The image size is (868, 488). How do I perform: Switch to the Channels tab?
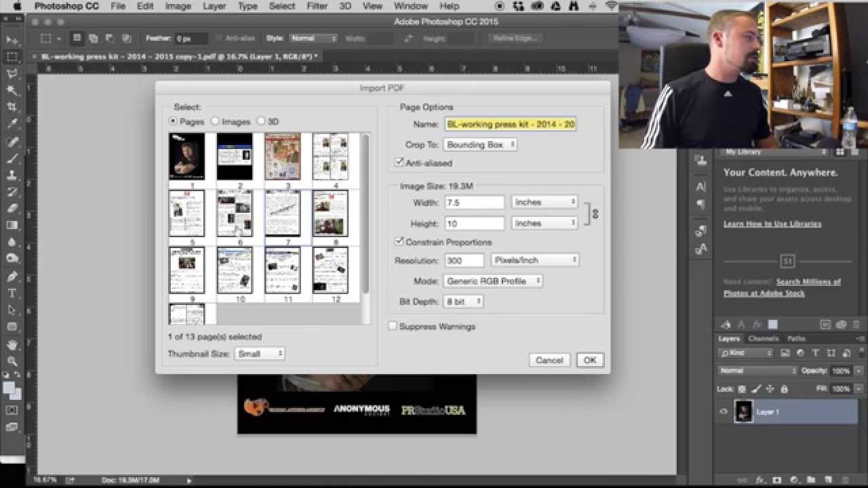tap(763, 338)
